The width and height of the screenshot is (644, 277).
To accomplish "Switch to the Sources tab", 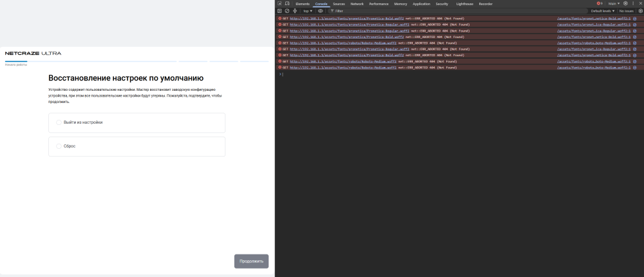I will (339, 4).
